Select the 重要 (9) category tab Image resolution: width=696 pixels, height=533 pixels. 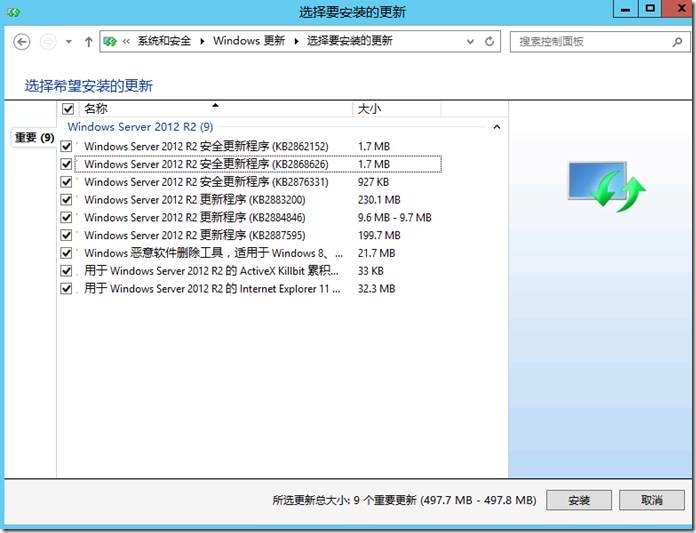(34, 138)
